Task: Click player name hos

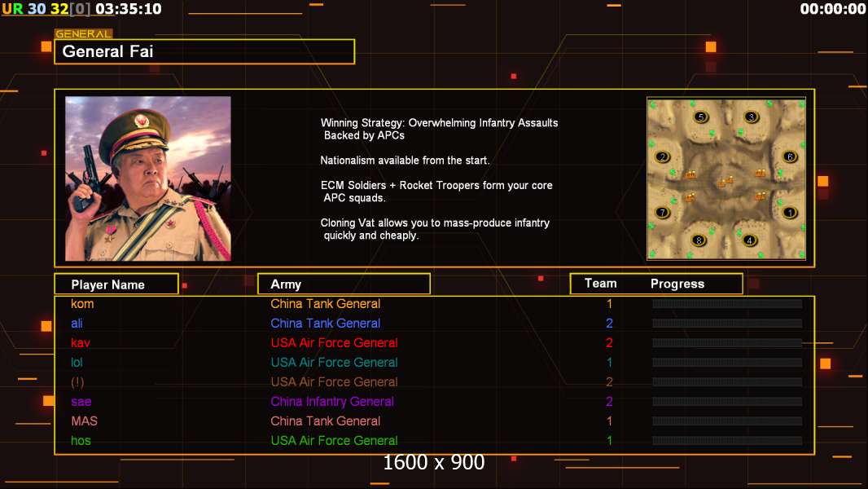Action: [81, 441]
